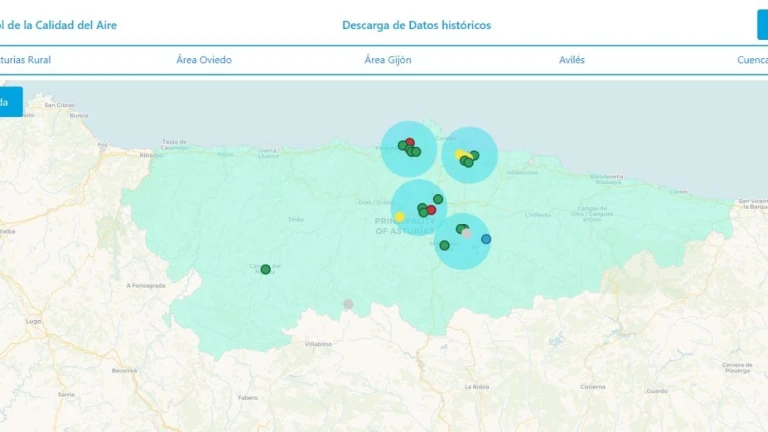Switch to the Cuencas tab
This screenshot has width=768, height=432.
pos(752,60)
